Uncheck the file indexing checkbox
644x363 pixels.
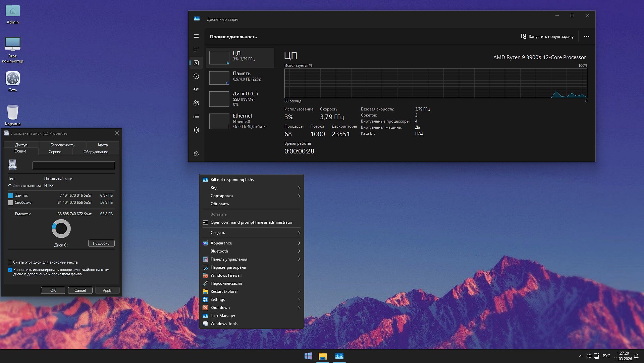[x=10, y=270]
